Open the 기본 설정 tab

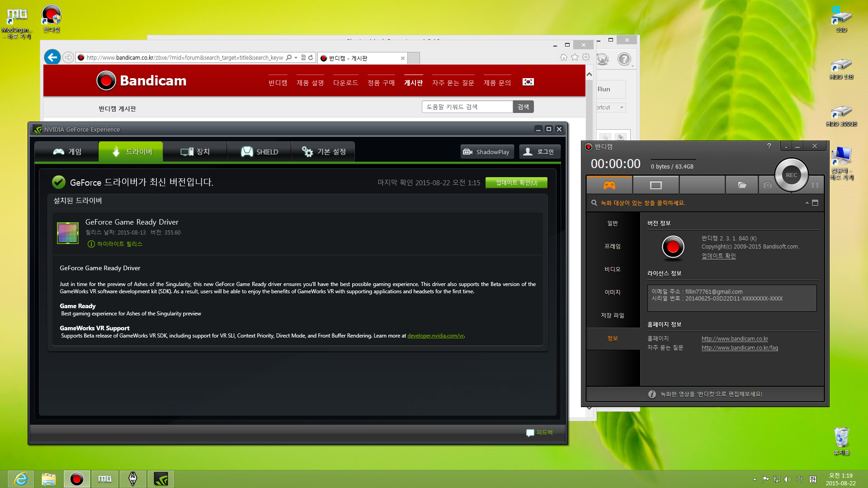[323, 152]
